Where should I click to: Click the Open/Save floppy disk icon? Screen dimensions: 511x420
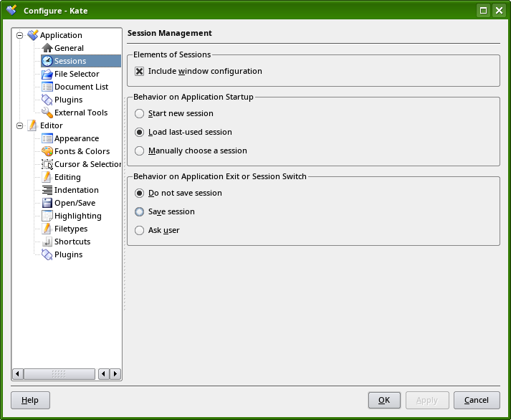pyautogui.click(x=47, y=203)
